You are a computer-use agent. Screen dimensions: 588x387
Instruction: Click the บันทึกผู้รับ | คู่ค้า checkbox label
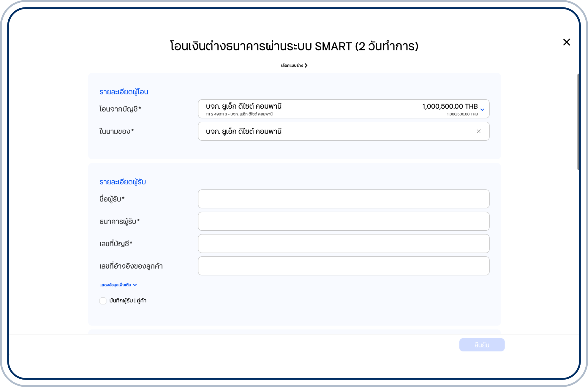(x=128, y=301)
